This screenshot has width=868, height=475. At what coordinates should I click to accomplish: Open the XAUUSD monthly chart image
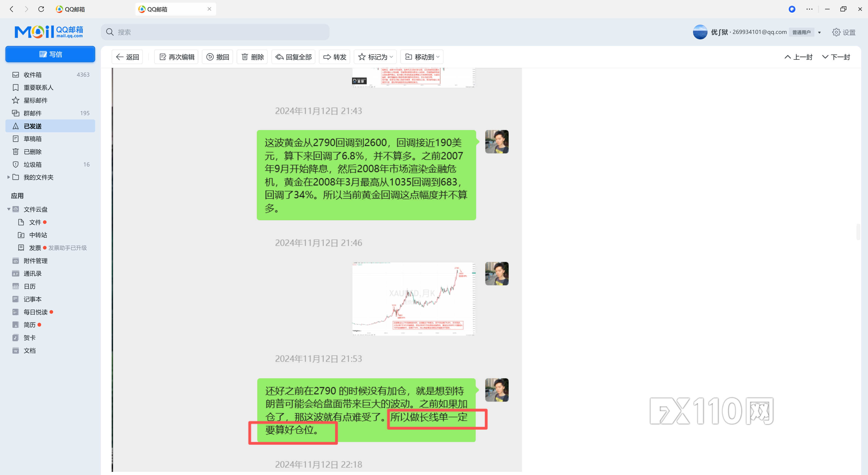[414, 299]
